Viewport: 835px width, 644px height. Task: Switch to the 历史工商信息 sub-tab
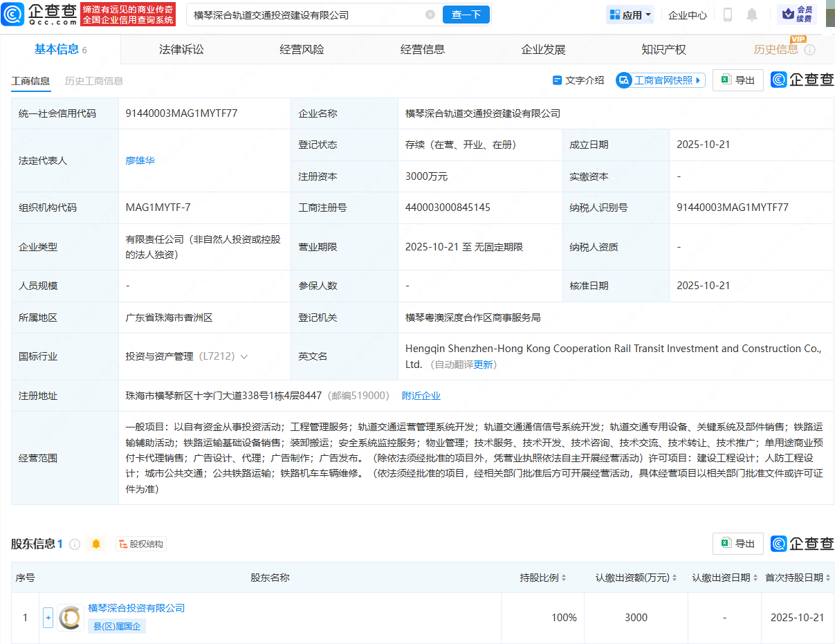(94, 81)
